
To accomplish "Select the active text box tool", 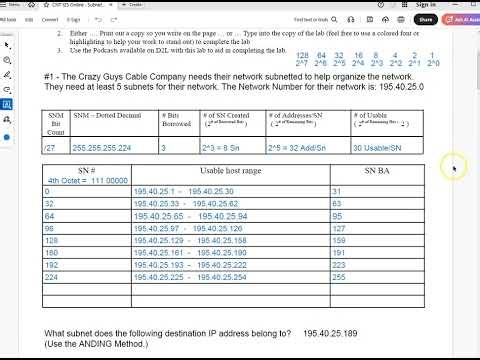I will tap(7, 104).
